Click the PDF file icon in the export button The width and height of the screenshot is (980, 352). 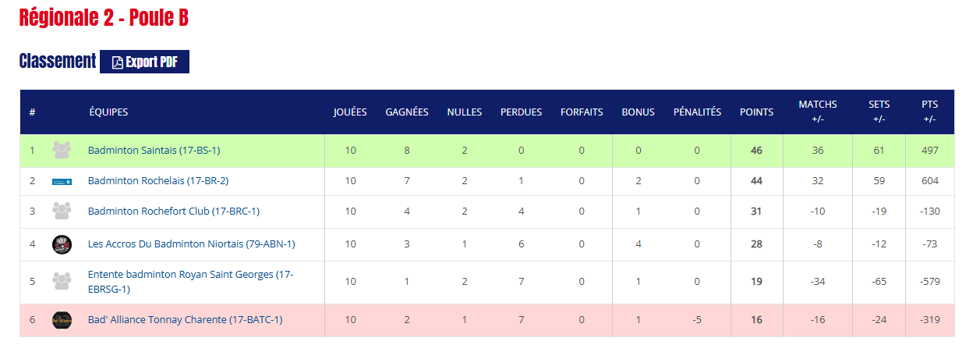117,62
